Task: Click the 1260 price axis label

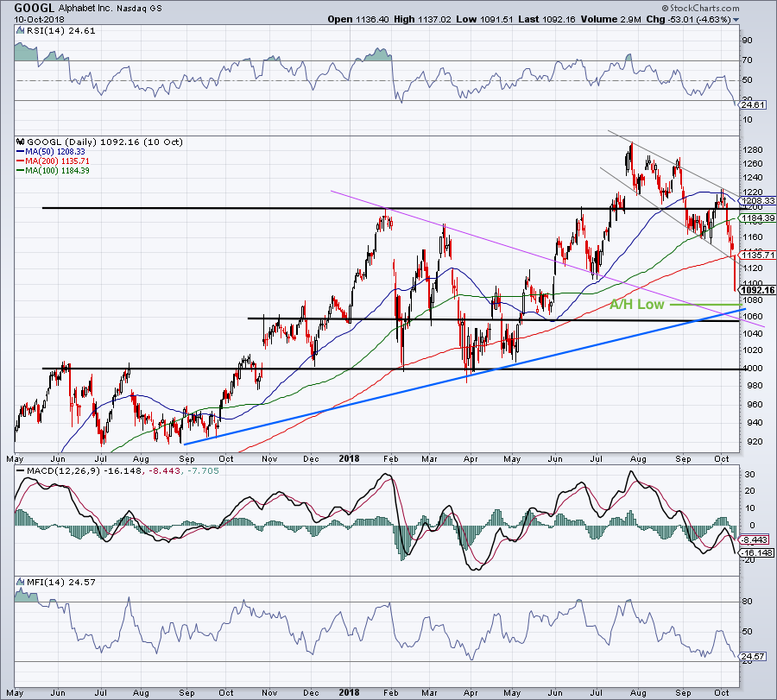Action: click(x=752, y=164)
